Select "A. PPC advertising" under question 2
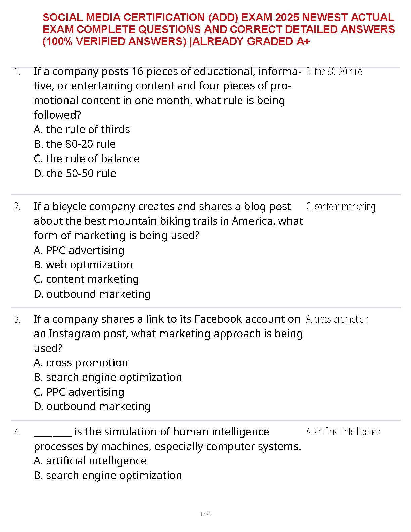Screen dimensions: 411x532 79,250
